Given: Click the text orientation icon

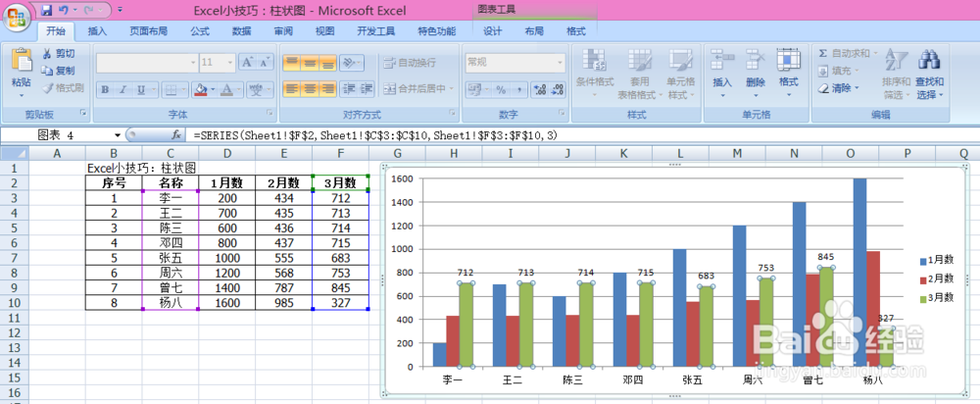Looking at the screenshot, I should 351,63.
